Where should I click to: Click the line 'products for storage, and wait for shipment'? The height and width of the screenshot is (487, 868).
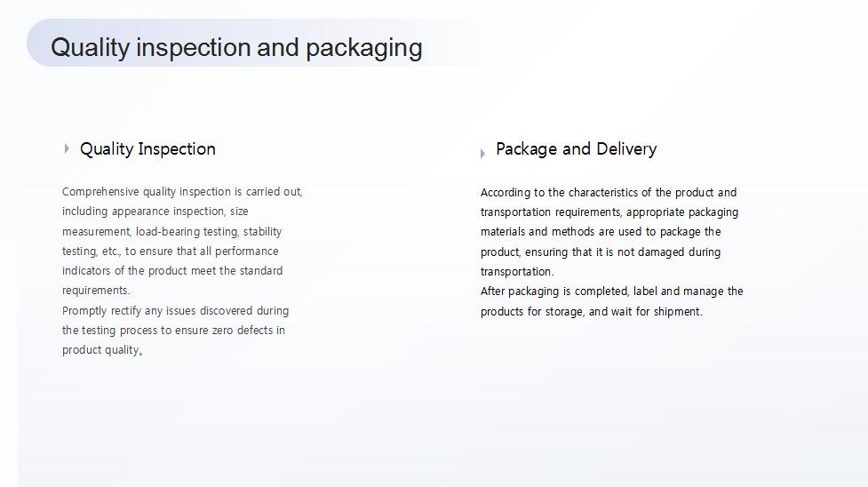591,311
